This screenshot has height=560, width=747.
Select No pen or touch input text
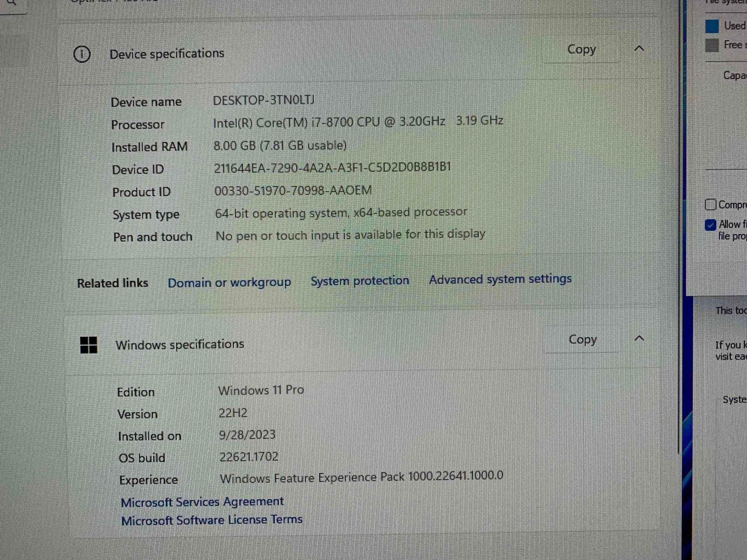pyautogui.click(x=350, y=235)
